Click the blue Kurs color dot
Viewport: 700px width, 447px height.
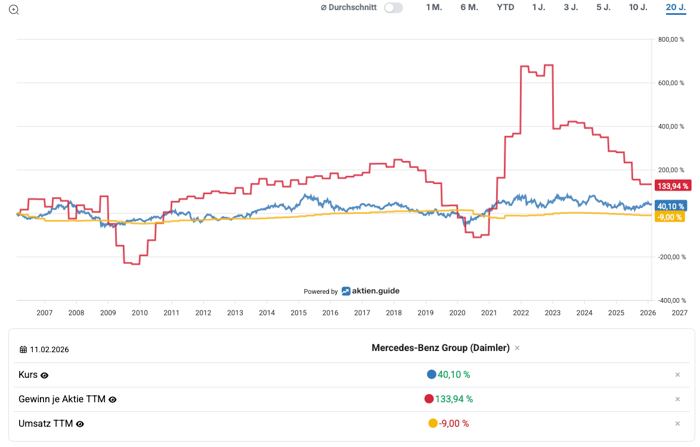pos(431,375)
